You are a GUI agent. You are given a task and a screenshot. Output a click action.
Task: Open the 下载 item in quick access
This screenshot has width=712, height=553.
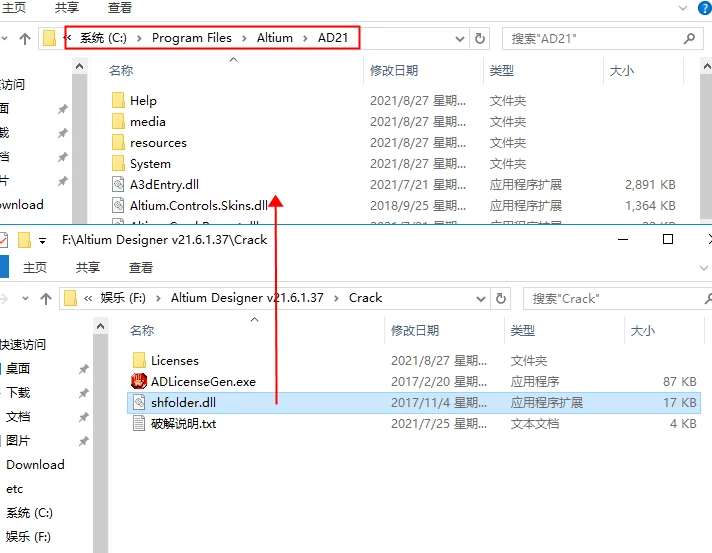[18, 393]
